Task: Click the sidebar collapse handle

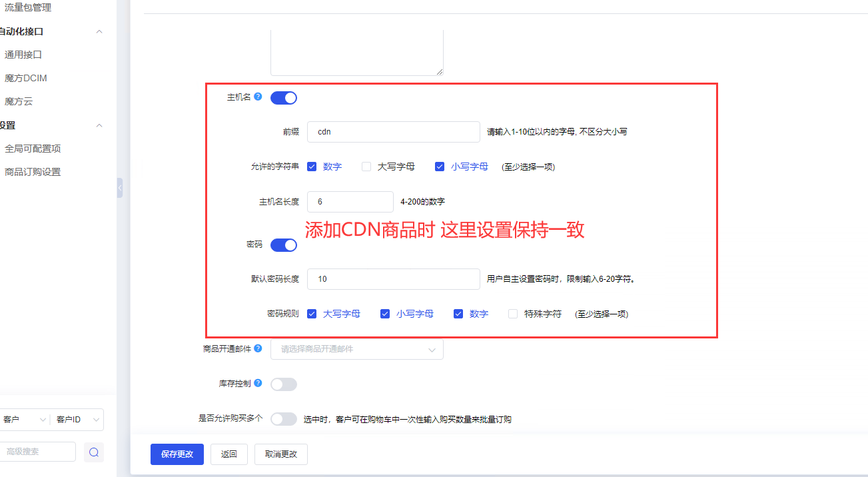Action: click(x=120, y=188)
